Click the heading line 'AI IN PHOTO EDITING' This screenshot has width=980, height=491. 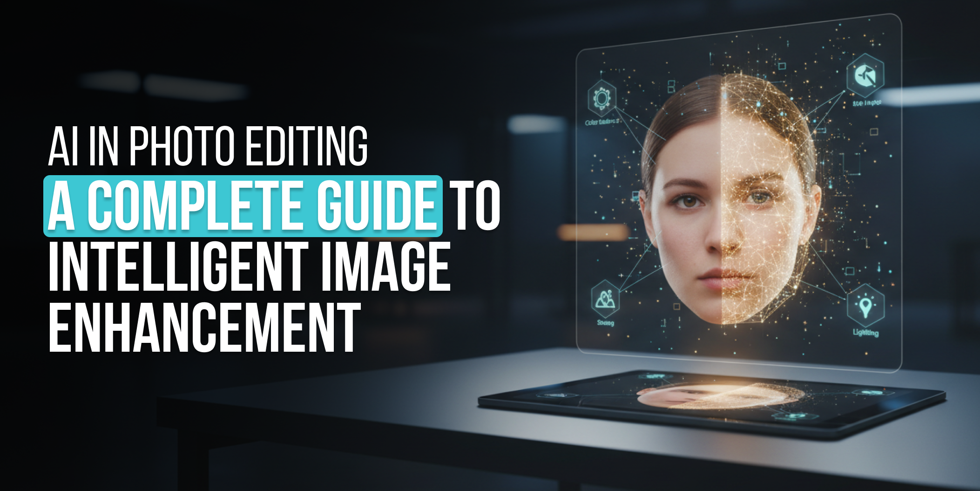pyautogui.click(x=208, y=146)
